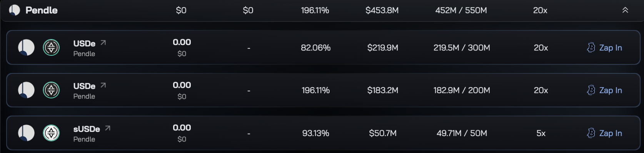Zap In to the USDe pool with 196.11%
The height and width of the screenshot is (153, 644).
(604, 90)
